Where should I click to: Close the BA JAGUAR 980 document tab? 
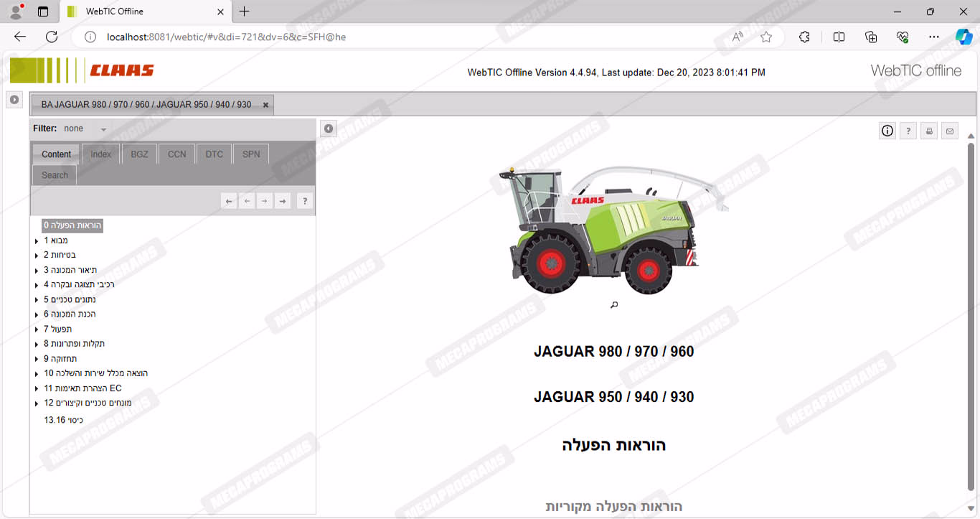pyautogui.click(x=265, y=105)
